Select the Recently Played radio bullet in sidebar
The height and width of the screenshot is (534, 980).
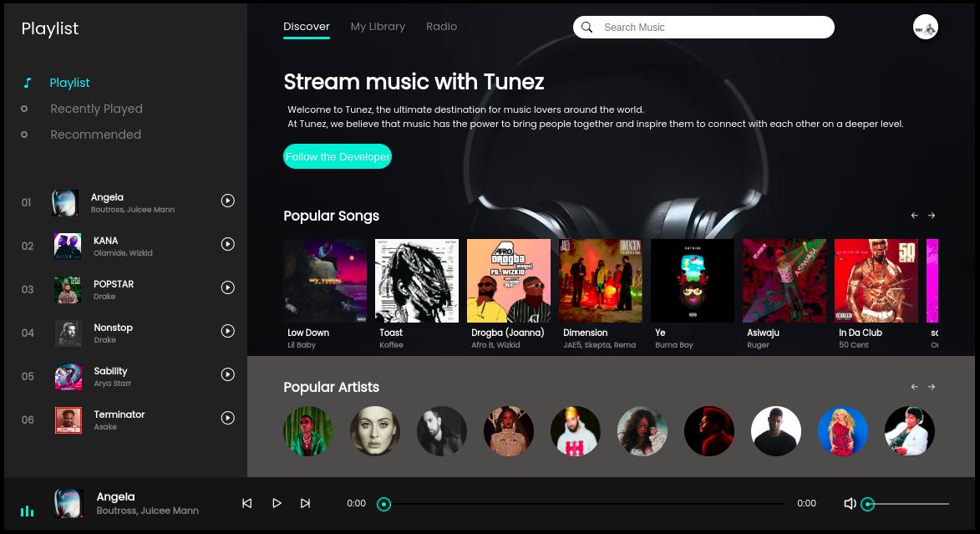click(23, 109)
